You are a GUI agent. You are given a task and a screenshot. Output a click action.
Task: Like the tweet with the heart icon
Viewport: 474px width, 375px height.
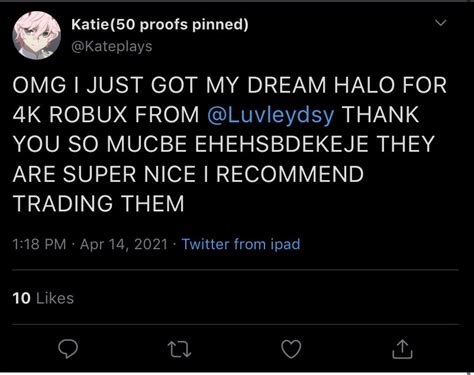[291, 349]
